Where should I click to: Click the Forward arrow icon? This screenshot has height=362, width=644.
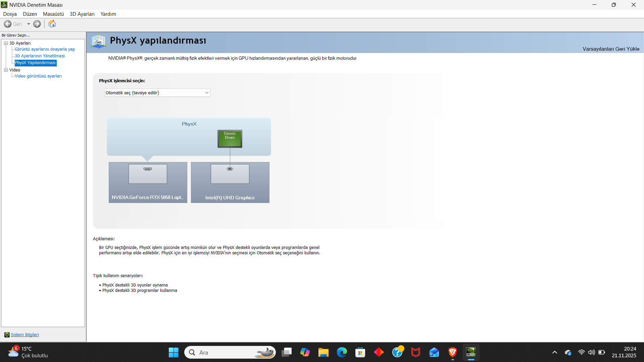click(x=37, y=24)
